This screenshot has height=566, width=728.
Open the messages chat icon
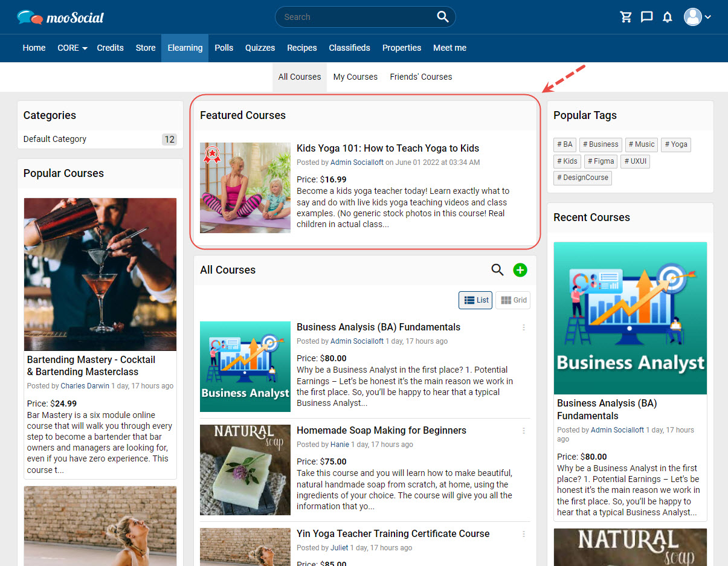(646, 17)
